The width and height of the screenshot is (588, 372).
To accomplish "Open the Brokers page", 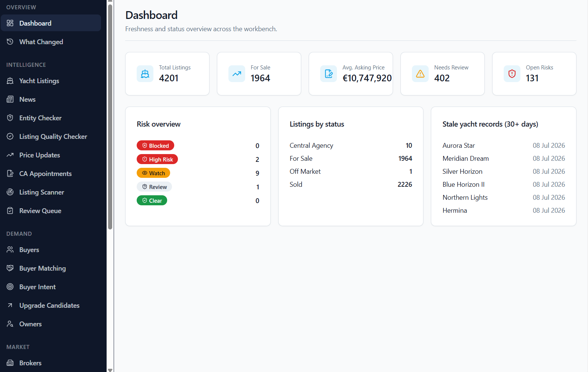I will coord(51,363).
